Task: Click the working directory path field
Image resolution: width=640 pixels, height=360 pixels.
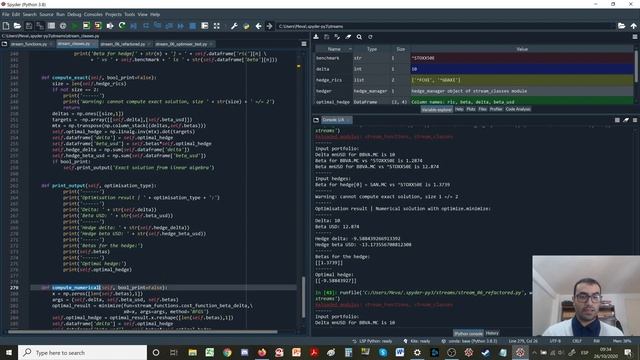Action: [445, 26]
